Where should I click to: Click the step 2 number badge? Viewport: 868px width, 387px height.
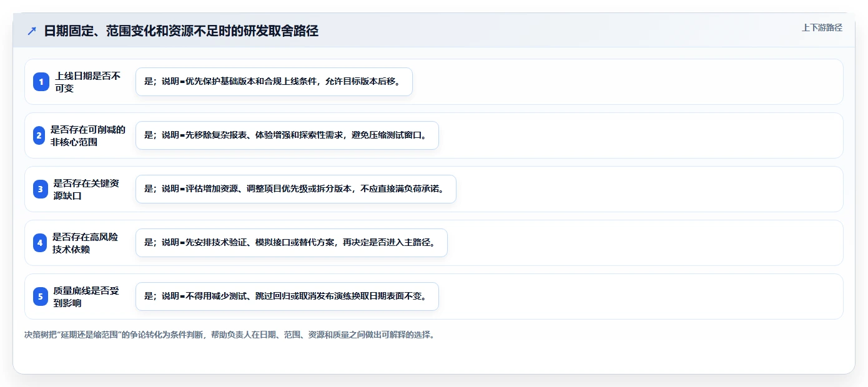point(39,135)
